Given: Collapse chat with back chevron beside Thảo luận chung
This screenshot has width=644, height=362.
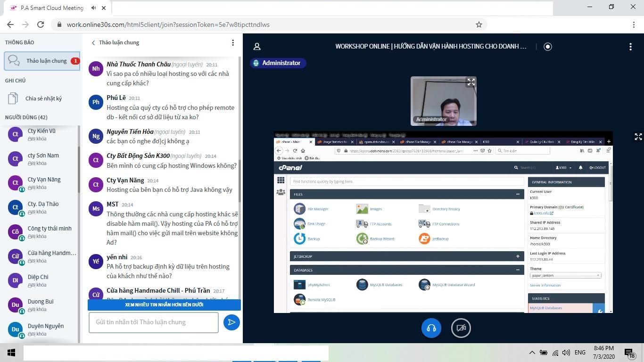Looking at the screenshot, I should (x=93, y=42).
